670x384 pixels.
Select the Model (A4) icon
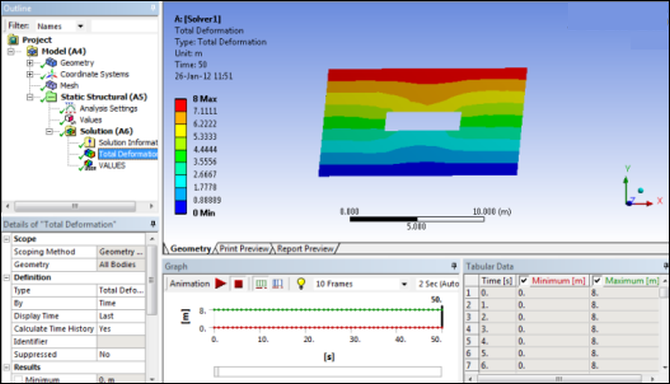[32, 51]
